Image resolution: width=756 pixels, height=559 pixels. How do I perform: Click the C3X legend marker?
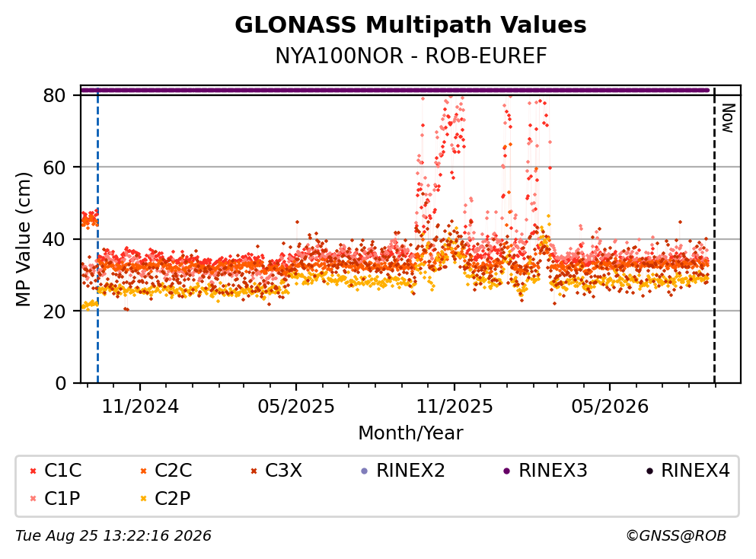(x=254, y=471)
